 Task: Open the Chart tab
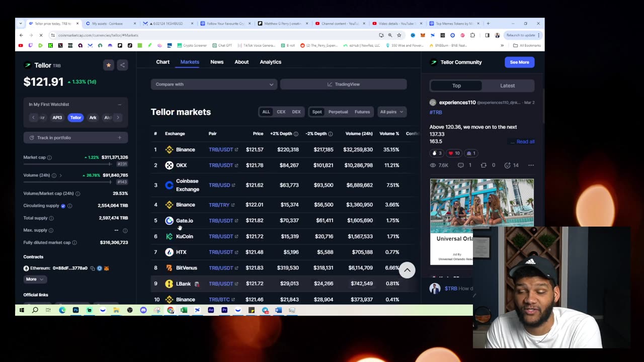[x=163, y=62]
